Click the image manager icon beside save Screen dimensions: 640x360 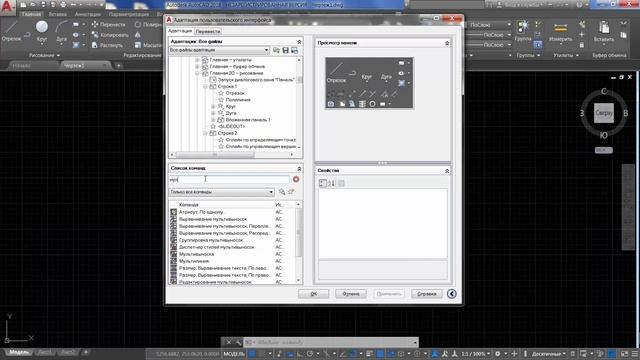click(294, 50)
